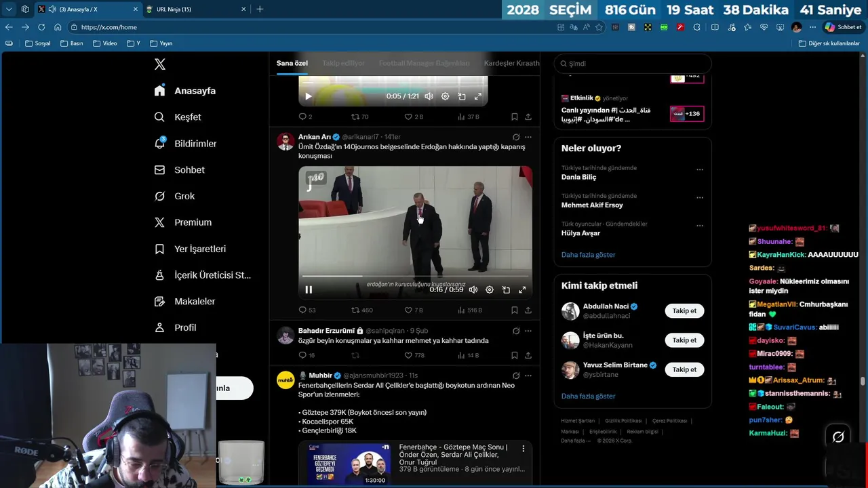868x488 pixels.
Task: Open options for Mehmet Akif Ersoy trend
Action: point(700,198)
